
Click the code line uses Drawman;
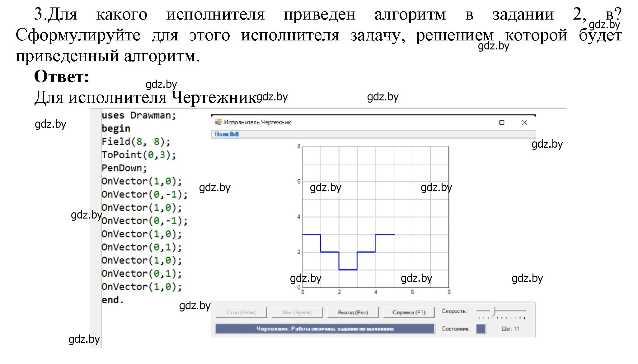point(139,115)
